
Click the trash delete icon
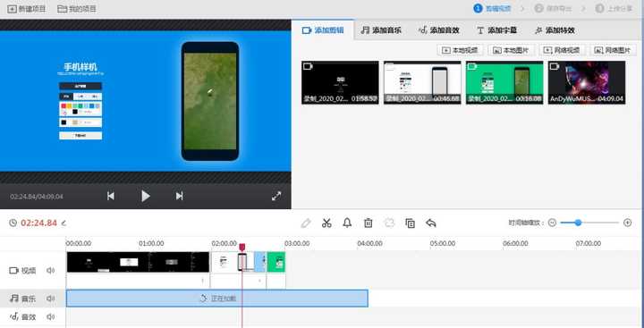click(368, 223)
